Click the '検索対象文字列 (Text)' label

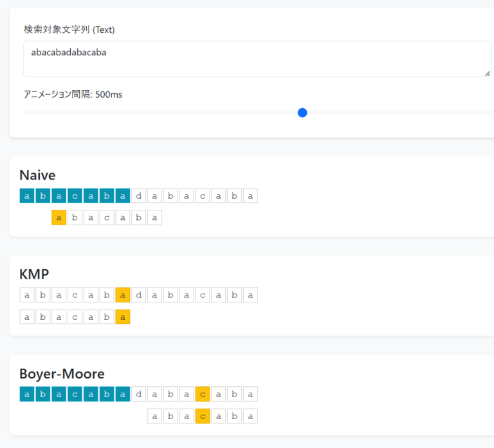pos(69,30)
